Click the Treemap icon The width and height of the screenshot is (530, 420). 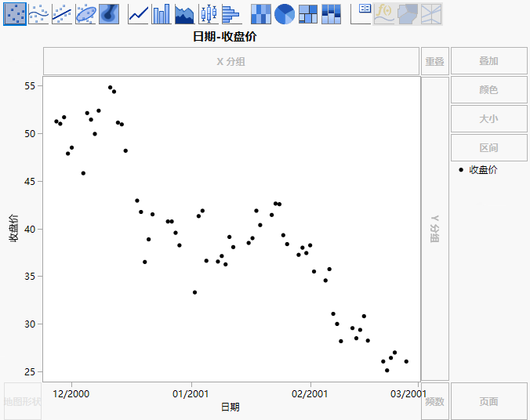coord(308,13)
